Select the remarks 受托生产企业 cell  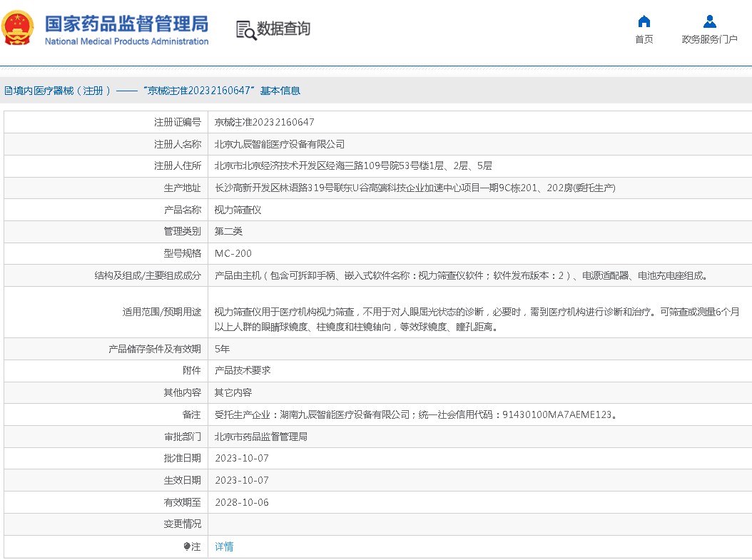tap(415, 414)
